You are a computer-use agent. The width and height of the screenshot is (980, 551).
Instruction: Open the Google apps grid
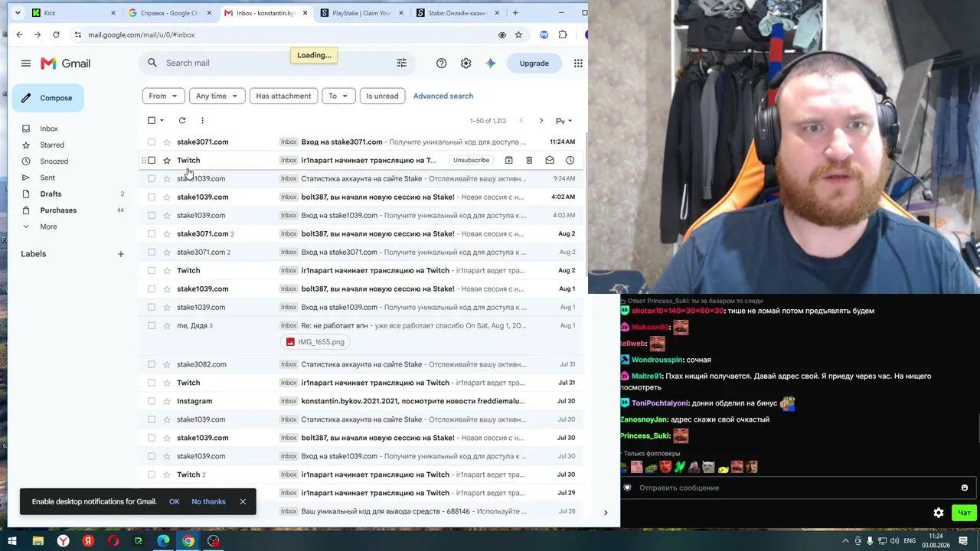(x=578, y=64)
